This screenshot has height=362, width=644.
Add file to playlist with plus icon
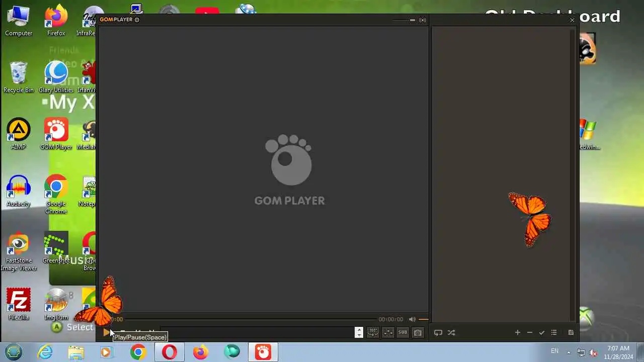[517, 332]
